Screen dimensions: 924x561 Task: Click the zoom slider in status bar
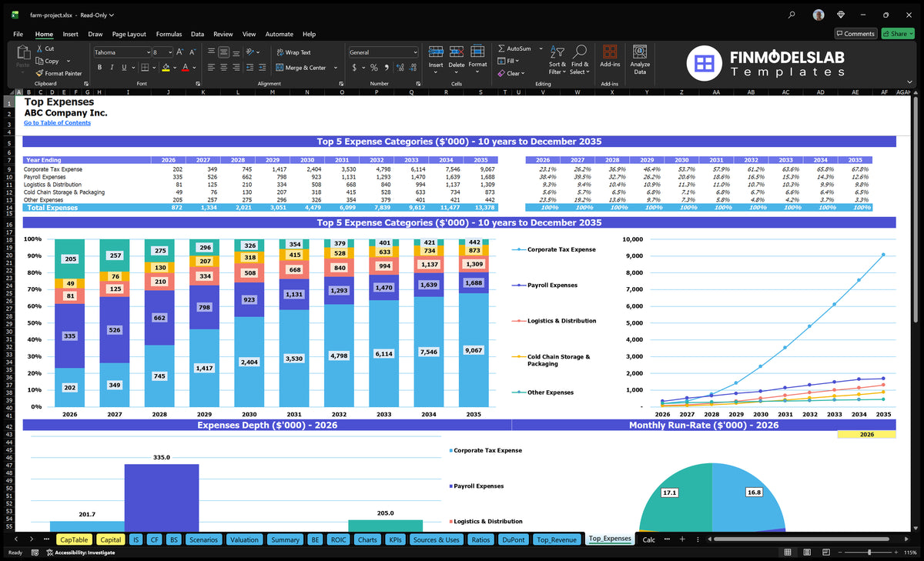pos(870,553)
